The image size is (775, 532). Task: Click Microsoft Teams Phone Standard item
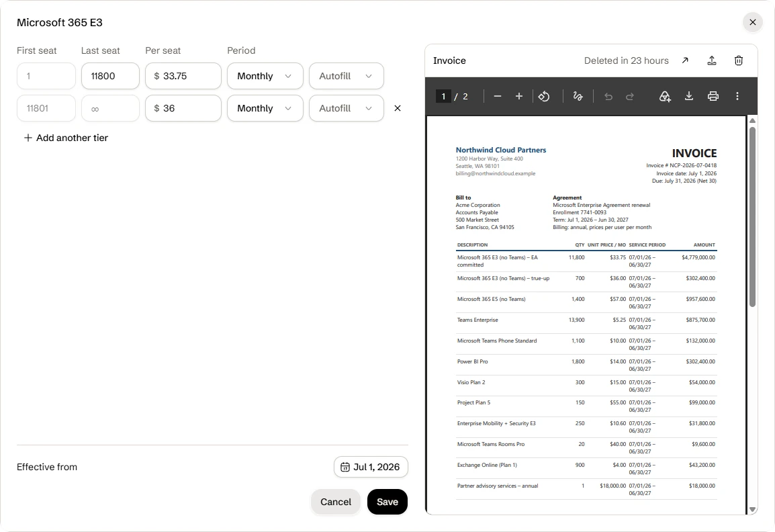[x=497, y=341]
